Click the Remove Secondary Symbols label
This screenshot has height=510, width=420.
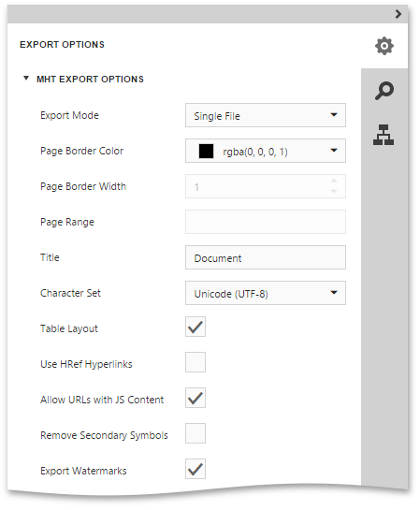(104, 435)
